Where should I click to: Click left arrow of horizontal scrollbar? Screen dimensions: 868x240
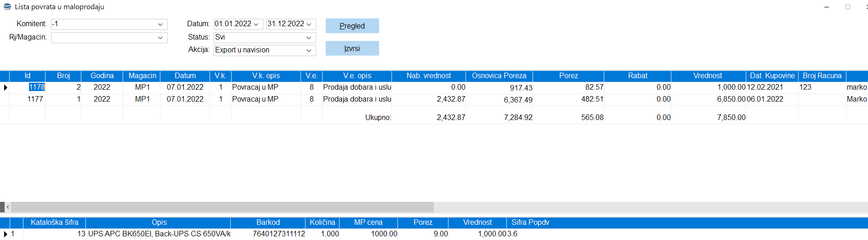pyautogui.click(x=7, y=207)
